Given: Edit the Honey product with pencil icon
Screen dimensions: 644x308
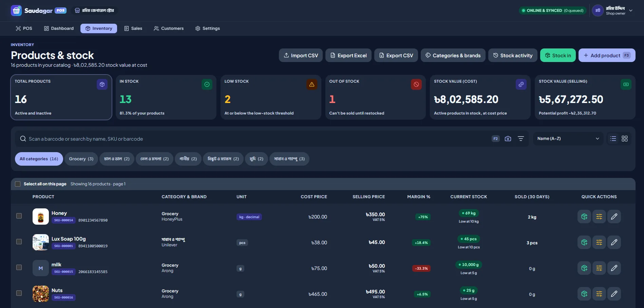Looking at the screenshot, I should coord(614,217).
